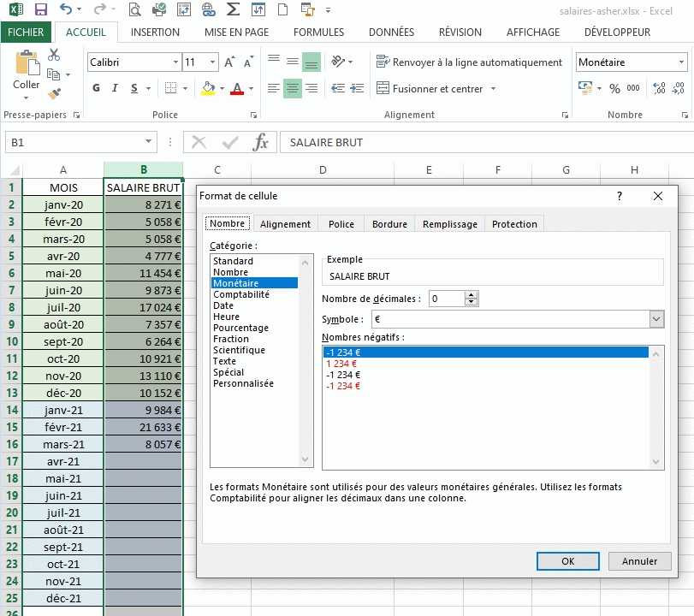Click the Save icon in quick access toolbar

(42, 10)
